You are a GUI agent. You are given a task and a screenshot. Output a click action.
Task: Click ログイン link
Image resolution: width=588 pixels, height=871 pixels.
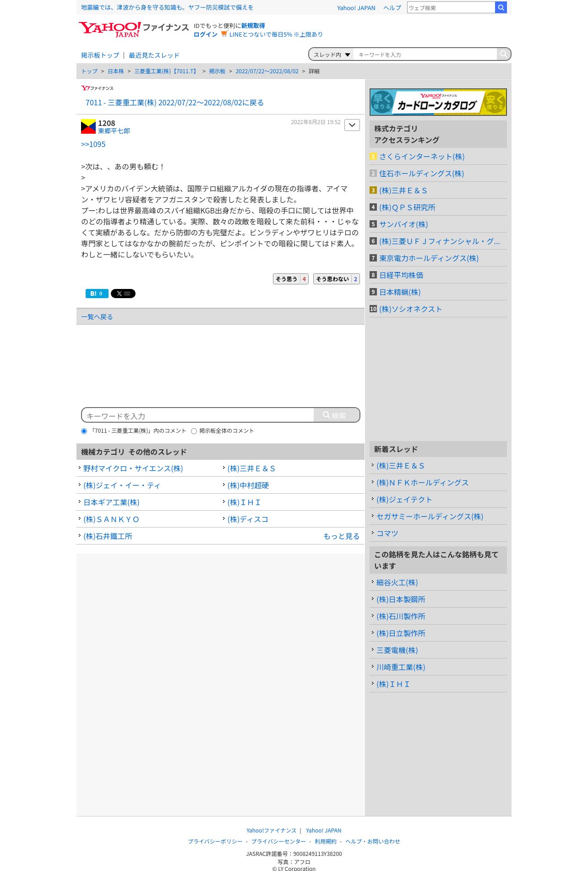[206, 34]
